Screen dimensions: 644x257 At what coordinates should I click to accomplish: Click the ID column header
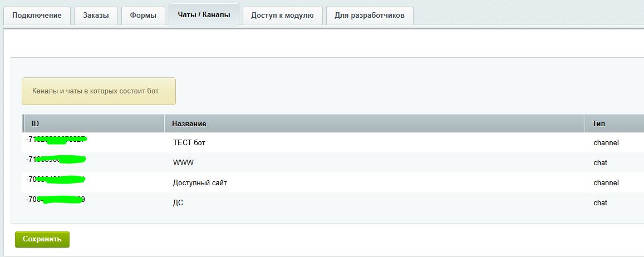[35, 123]
